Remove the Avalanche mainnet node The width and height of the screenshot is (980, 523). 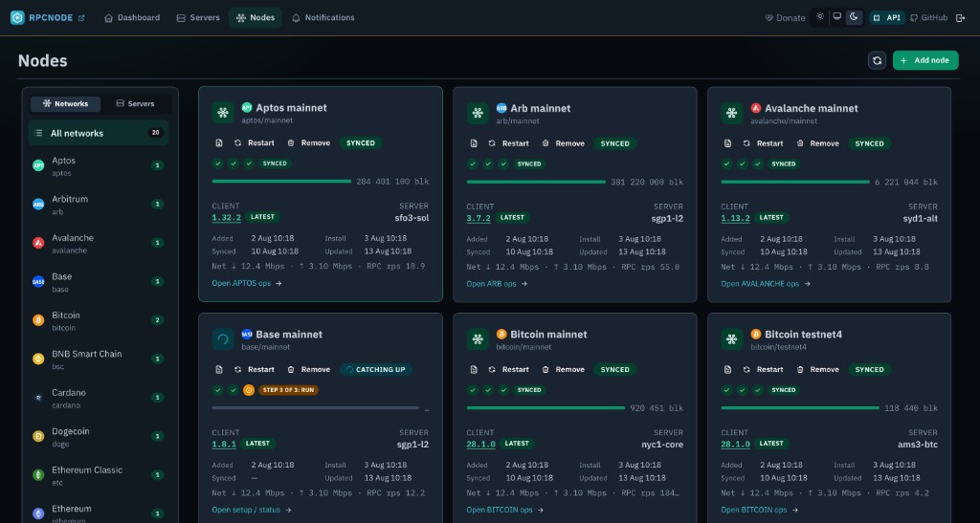(x=817, y=143)
